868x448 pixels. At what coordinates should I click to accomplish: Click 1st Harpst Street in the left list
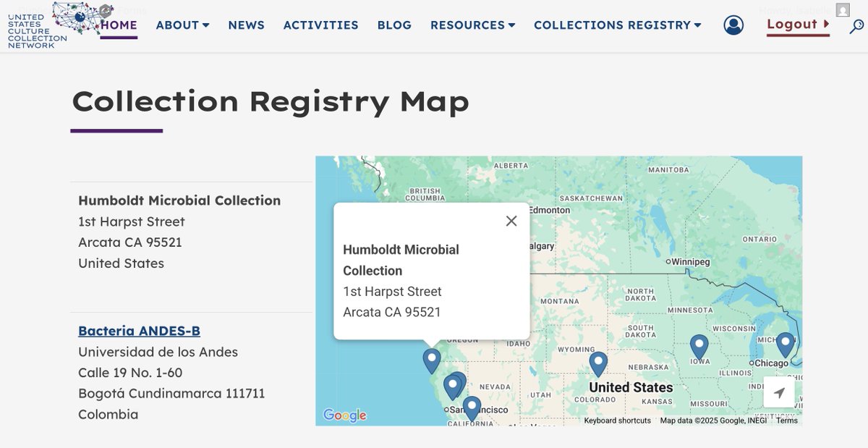tap(132, 221)
